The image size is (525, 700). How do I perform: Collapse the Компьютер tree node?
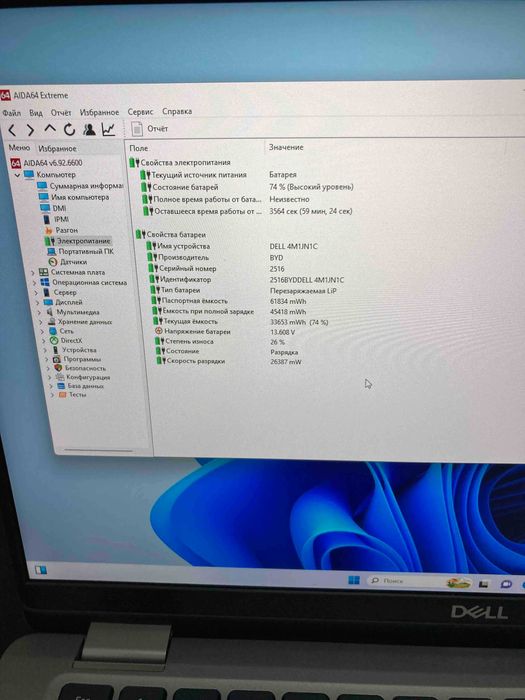click(x=17, y=175)
